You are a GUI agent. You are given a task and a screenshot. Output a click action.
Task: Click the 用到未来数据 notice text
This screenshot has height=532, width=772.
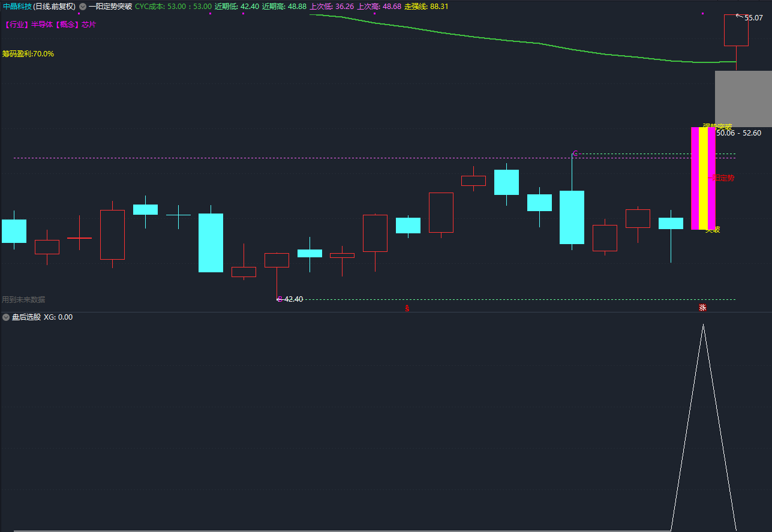tap(23, 299)
